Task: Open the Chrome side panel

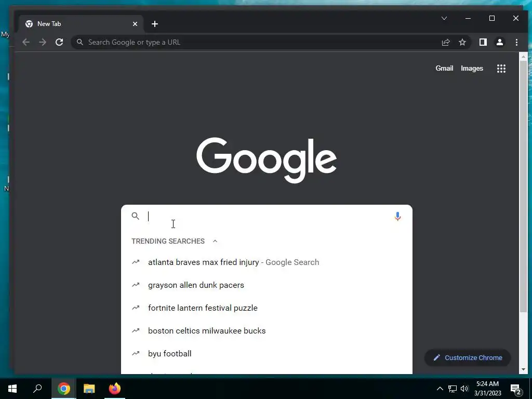Action: click(483, 42)
